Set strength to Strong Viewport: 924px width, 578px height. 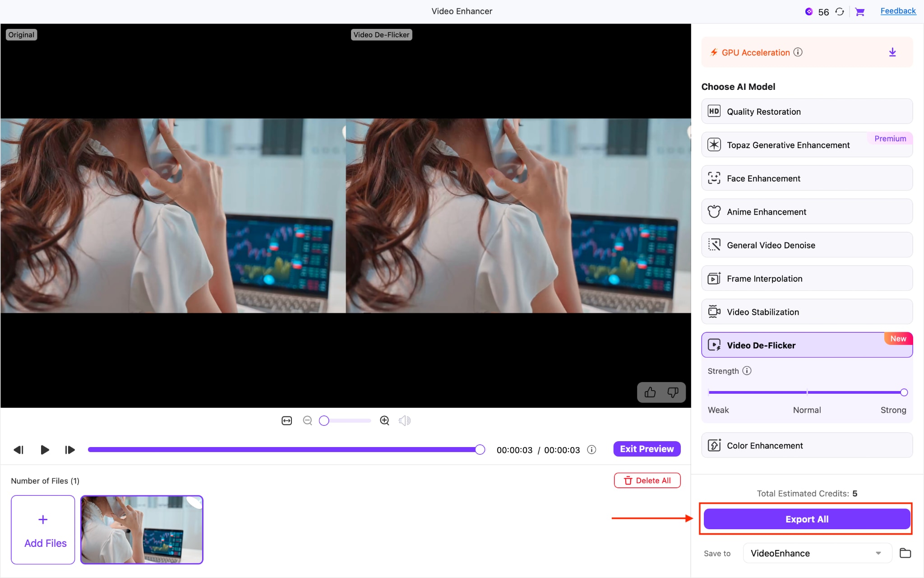(893, 410)
